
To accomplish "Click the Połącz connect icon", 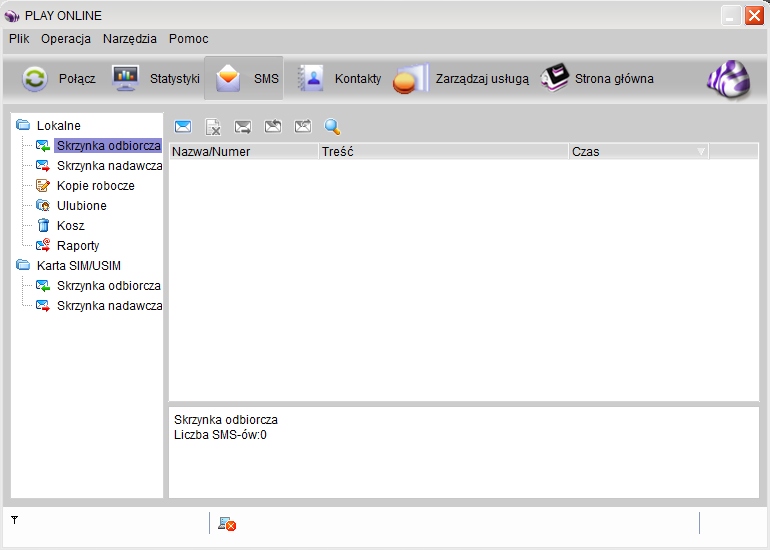I will 35,79.
